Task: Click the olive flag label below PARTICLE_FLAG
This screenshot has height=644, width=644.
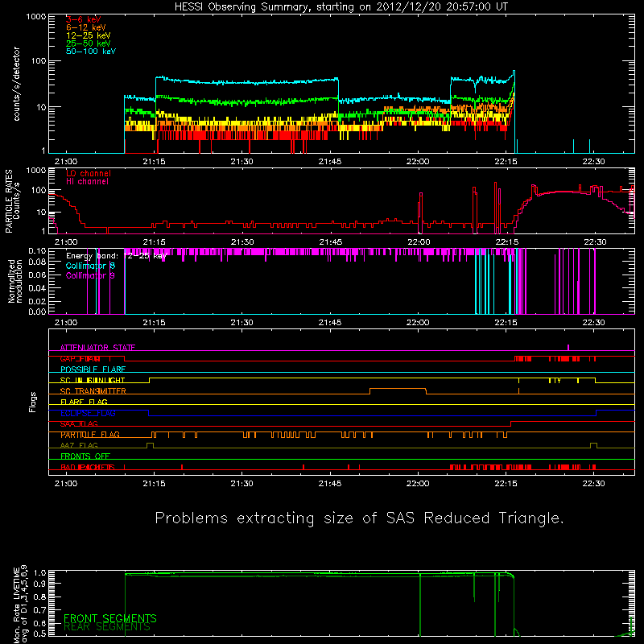Action: (x=79, y=446)
